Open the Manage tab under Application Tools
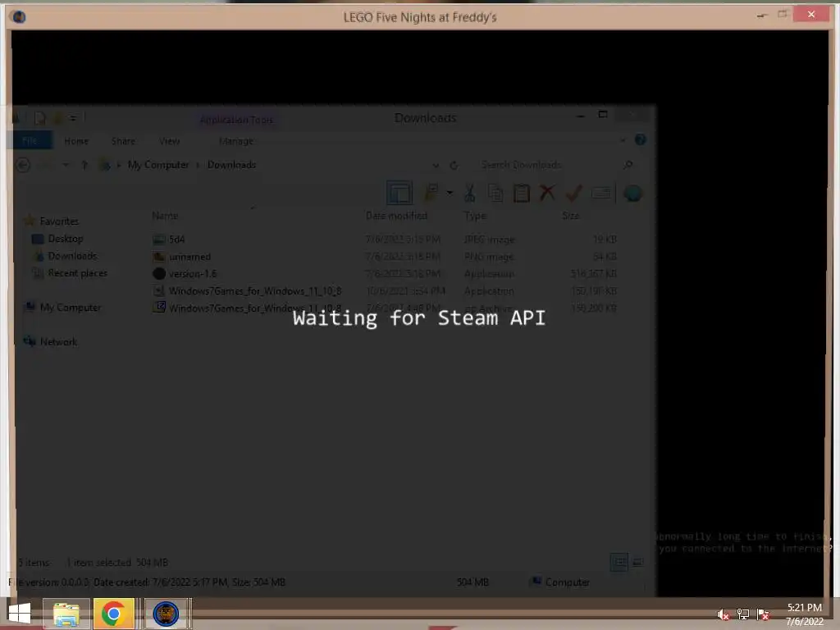The width and height of the screenshot is (840, 630). [x=236, y=141]
